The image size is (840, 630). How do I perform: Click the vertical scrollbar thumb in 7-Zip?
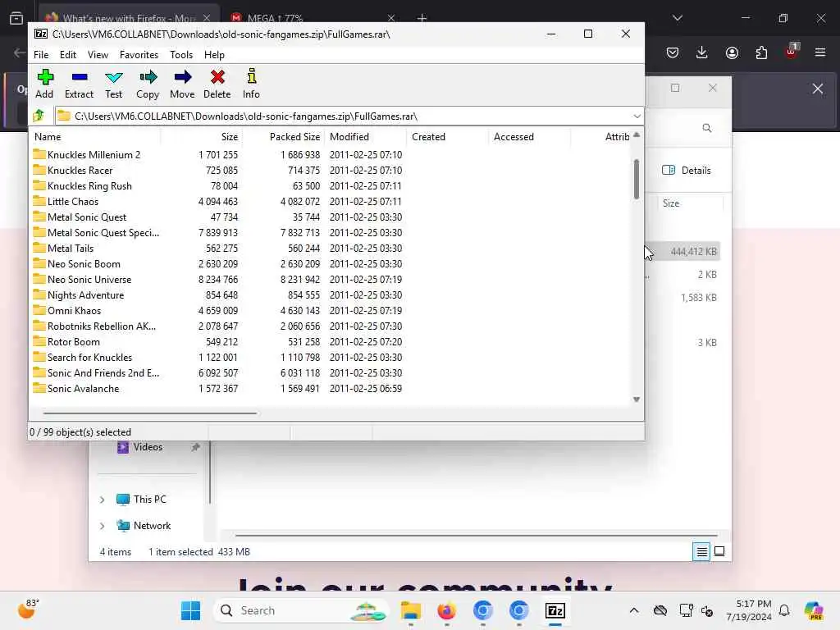pos(637,179)
